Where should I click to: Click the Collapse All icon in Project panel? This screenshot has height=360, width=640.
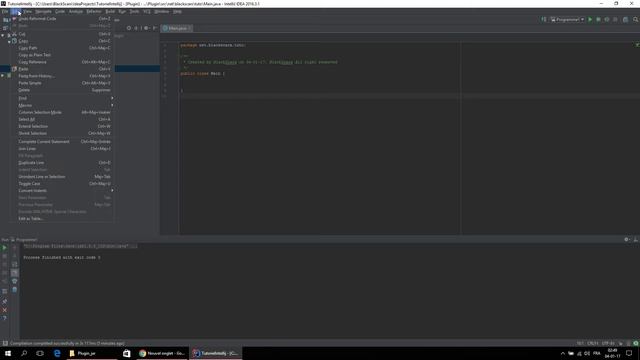(x=136, y=28)
